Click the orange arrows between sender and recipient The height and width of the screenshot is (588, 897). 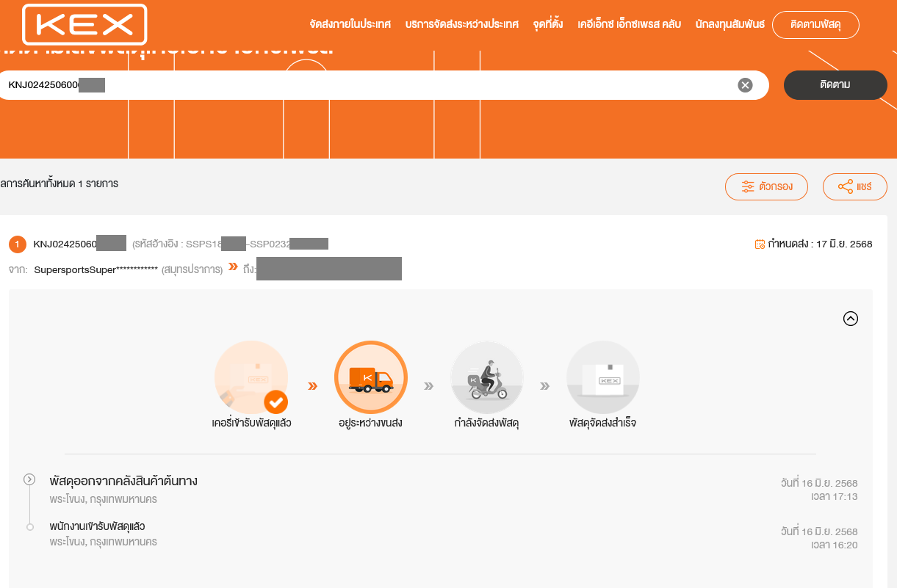233,267
